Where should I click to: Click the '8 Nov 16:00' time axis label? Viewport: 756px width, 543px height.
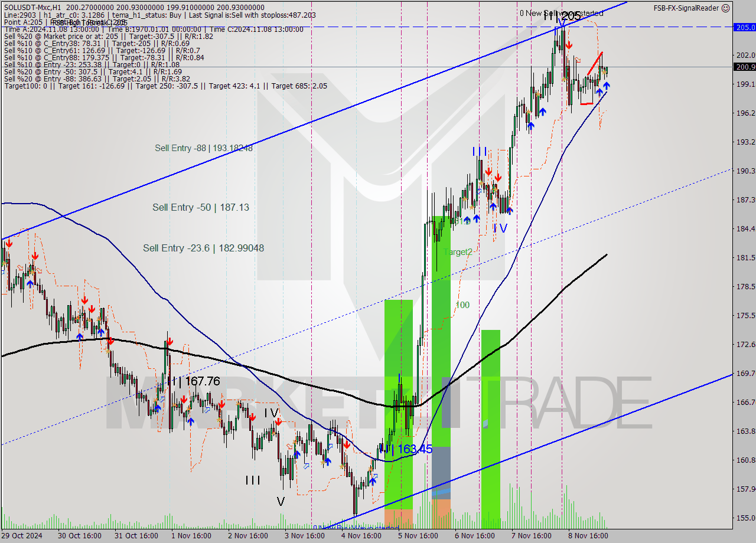coord(588,536)
